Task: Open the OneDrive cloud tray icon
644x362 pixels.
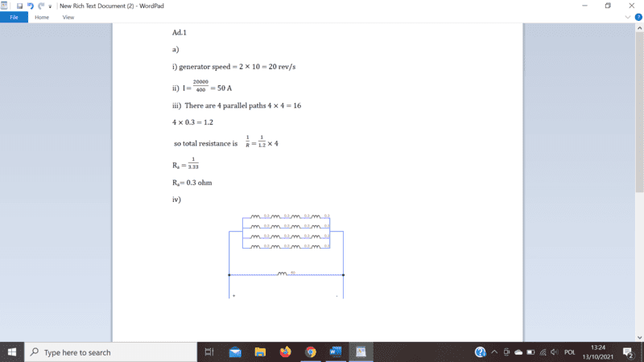Action: pyautogui.click(x=518, y=352)
